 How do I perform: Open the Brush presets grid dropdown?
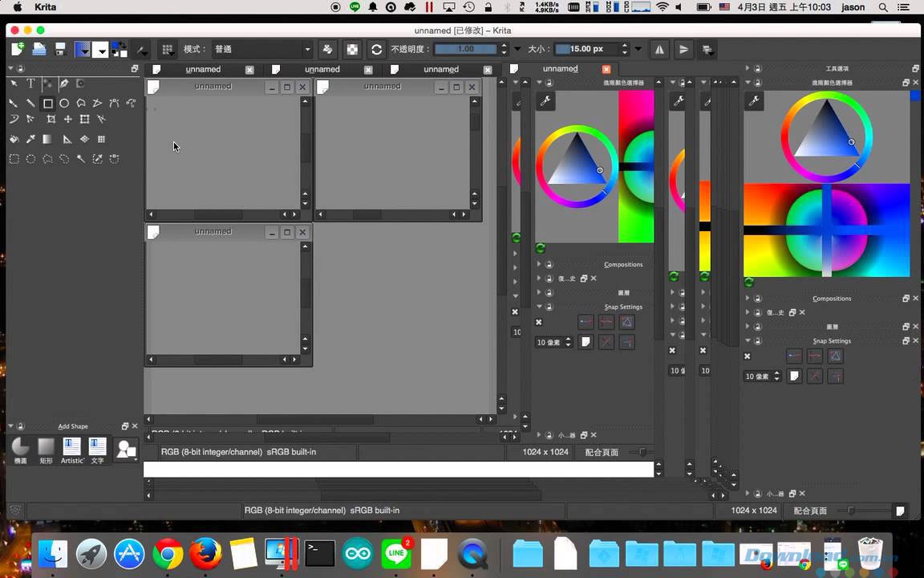pyautogui.click(x=167, y=49)
